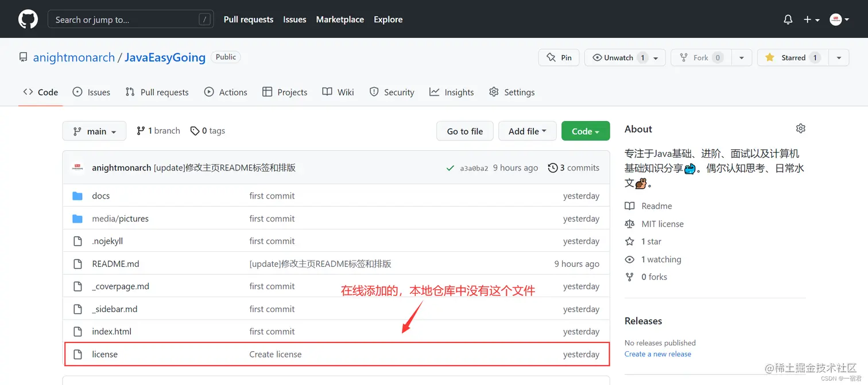Expand the Starred lists dropdown arrow
Viewport: 868px width, 385px height.
click(x=839, y=57)
